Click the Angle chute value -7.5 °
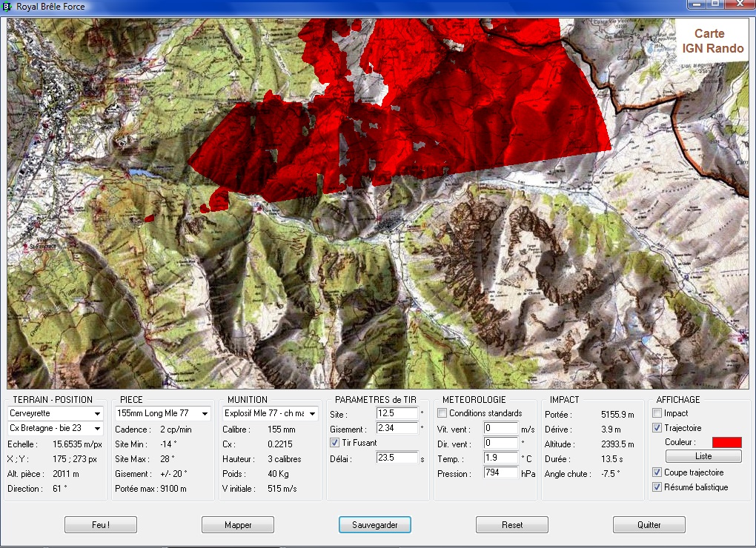This screenshot has width=756, height=548. click(611, 474)
